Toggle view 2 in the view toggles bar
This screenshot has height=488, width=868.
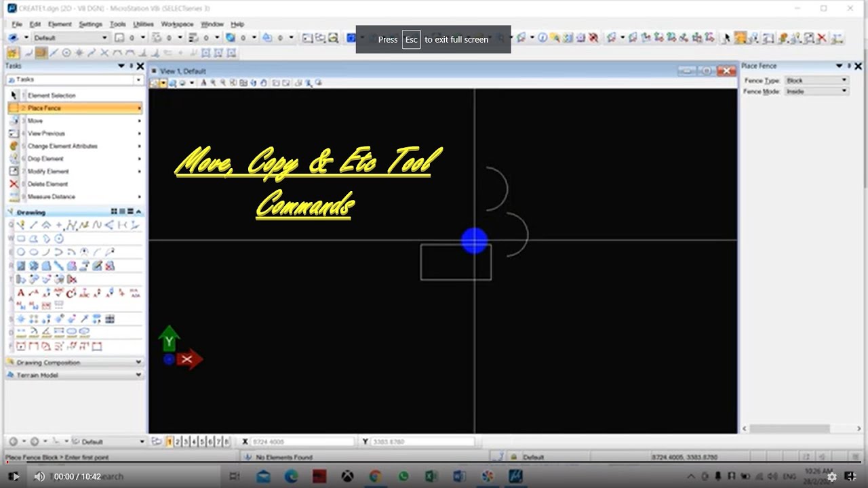click(178, 442)
